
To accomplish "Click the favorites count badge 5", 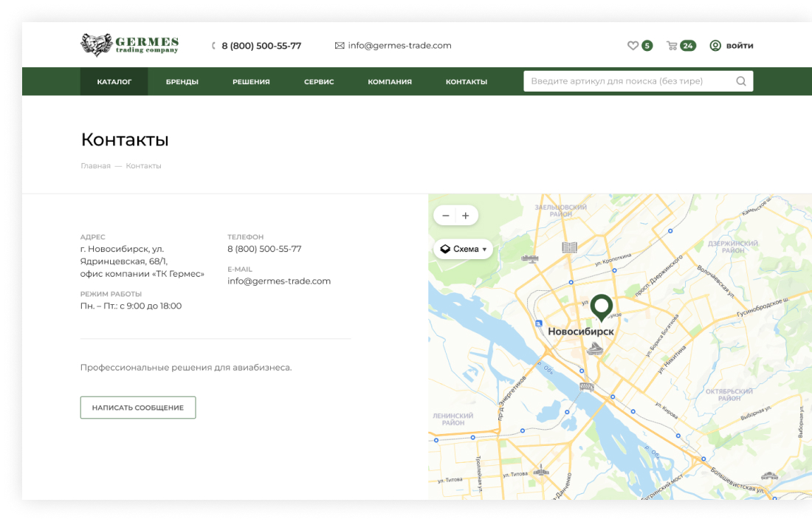I will point(647,46).
